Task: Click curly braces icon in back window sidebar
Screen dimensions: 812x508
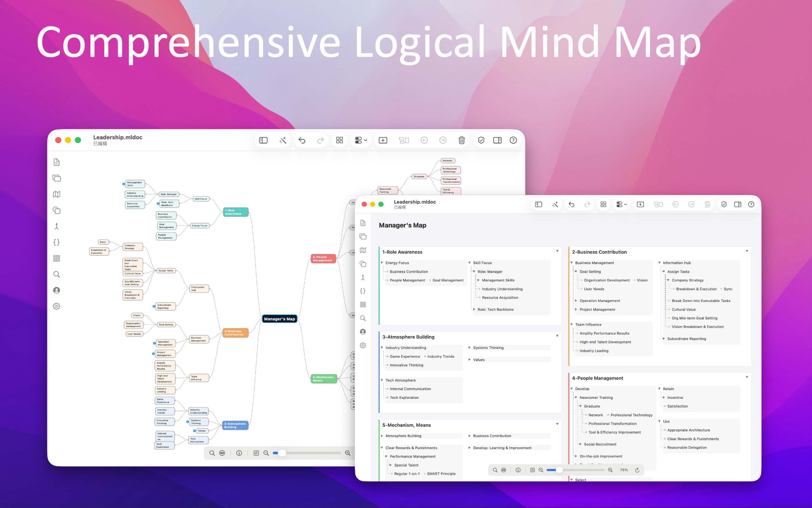Action: pos(57,242)
